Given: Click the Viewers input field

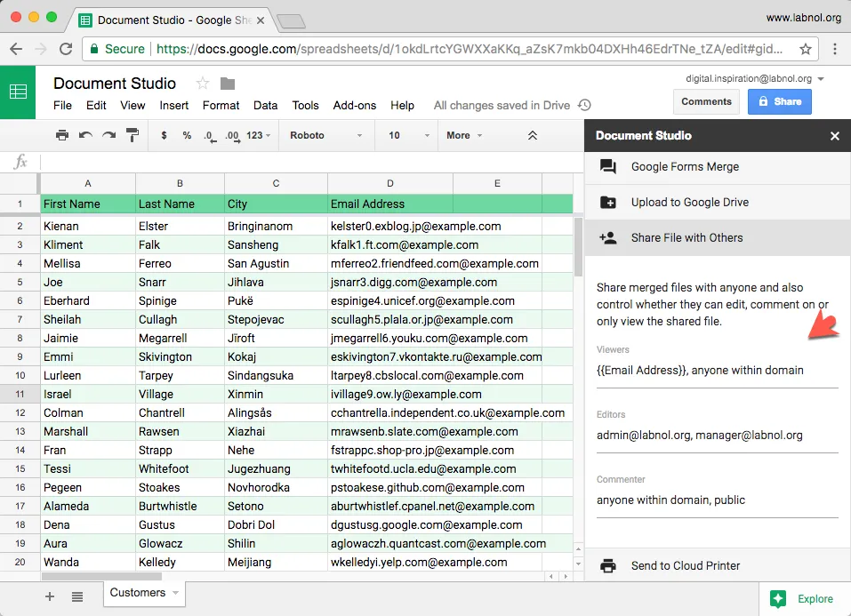Looking at the screenshot, I should click(x=717, y=371).
